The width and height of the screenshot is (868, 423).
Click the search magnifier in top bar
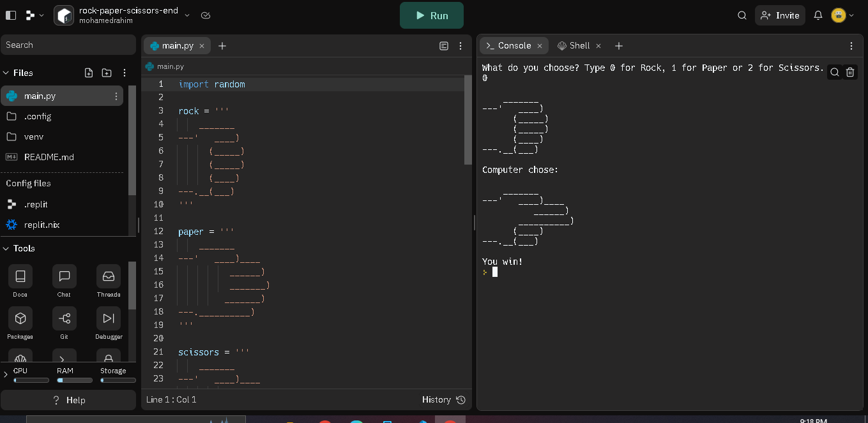[x=742, y=15]
